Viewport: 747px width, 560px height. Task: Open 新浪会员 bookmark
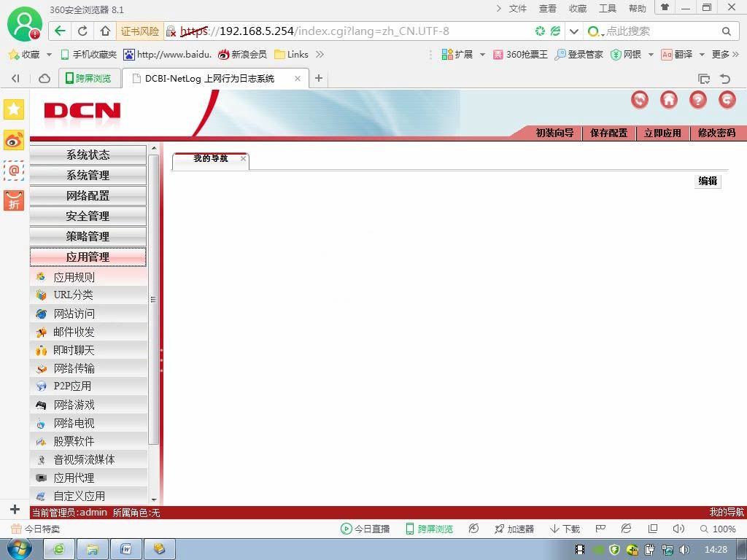pyautogui.click(x=242, y=55)
